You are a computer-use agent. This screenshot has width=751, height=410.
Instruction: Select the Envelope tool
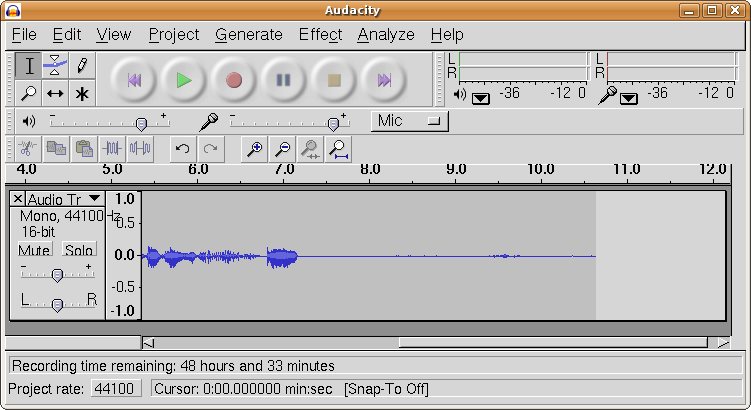[56, 66]
